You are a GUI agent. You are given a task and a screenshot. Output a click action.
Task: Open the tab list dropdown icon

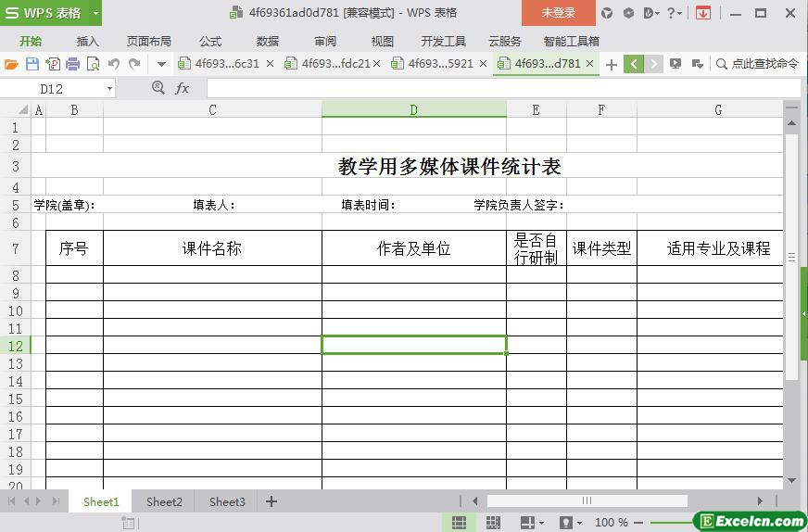tap(697, 64)
